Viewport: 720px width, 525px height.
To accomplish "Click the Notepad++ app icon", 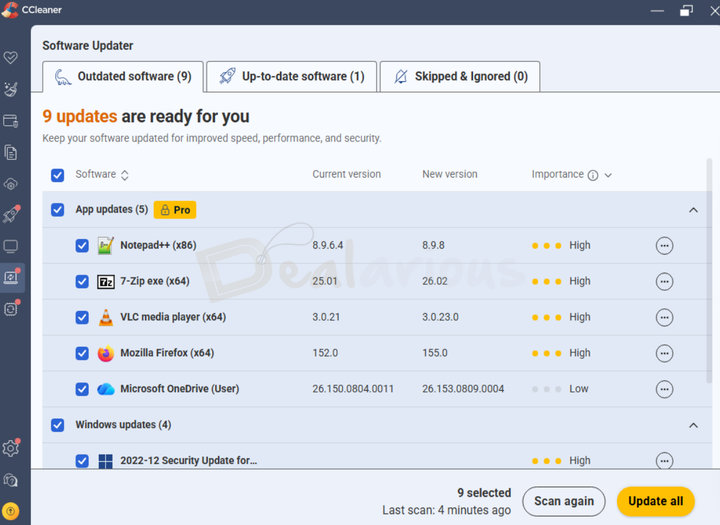I will [106, 245].
